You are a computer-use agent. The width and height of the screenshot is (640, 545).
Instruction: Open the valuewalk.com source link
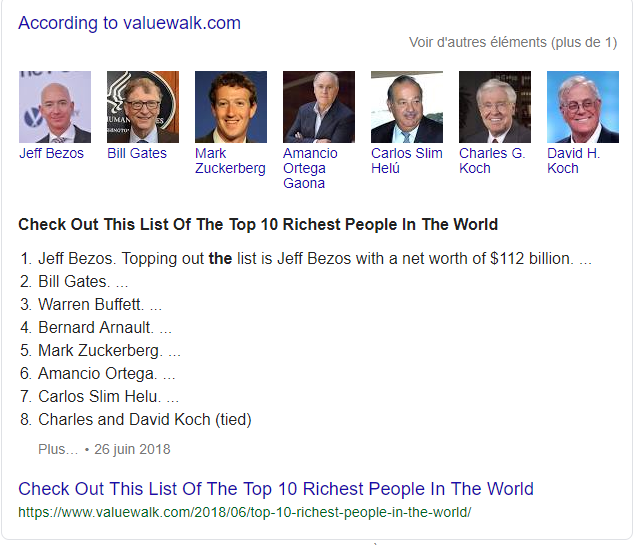click(x=181, y=23)
